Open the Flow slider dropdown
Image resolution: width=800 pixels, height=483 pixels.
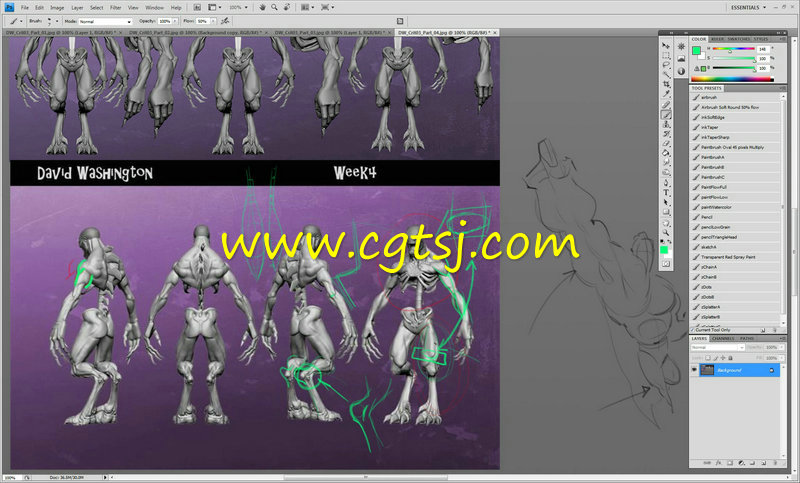[213, 21]
